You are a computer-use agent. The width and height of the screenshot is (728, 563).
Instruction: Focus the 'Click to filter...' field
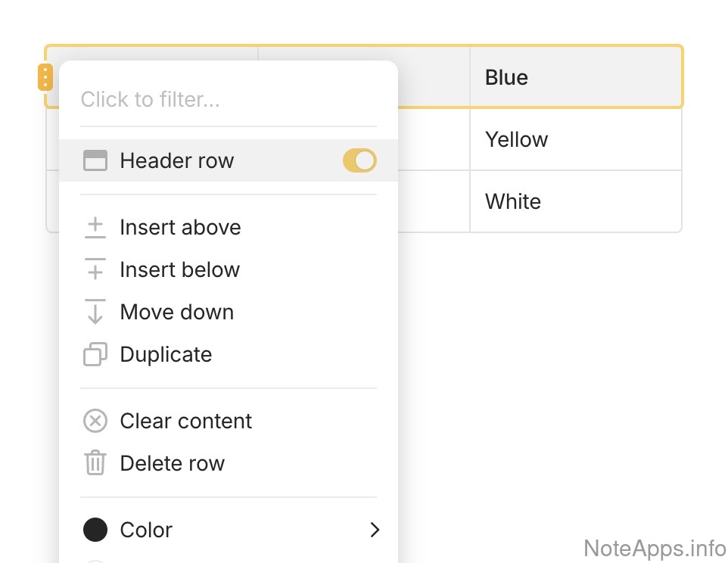227,99
